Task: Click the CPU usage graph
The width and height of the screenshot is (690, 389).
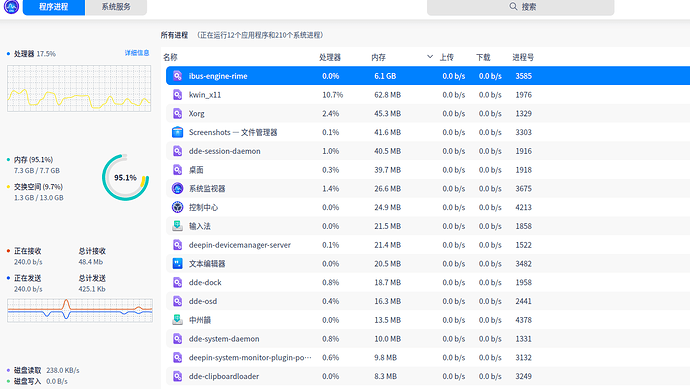Action: point(79,88)
